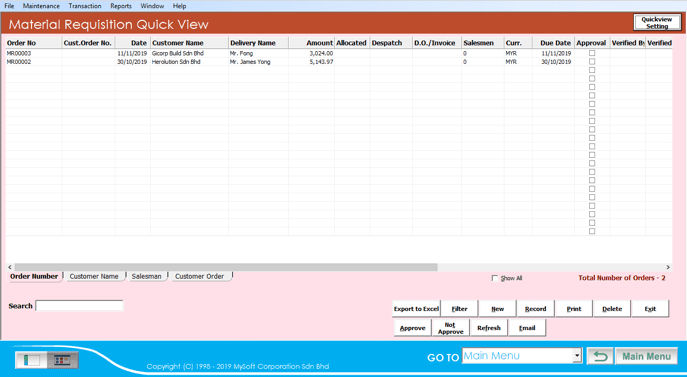The width and height of the screenshot is (687, 377).
Task: Click the D.O./Invoice column header
Action: pos(437,43)
